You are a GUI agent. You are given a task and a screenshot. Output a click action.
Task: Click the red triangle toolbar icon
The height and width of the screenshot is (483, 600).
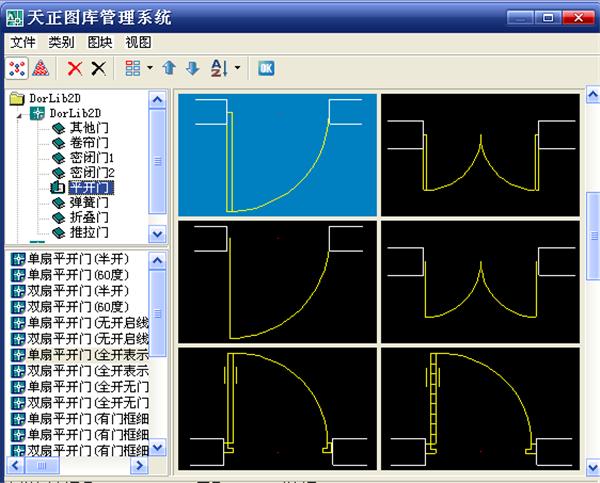tap(41, 69)
